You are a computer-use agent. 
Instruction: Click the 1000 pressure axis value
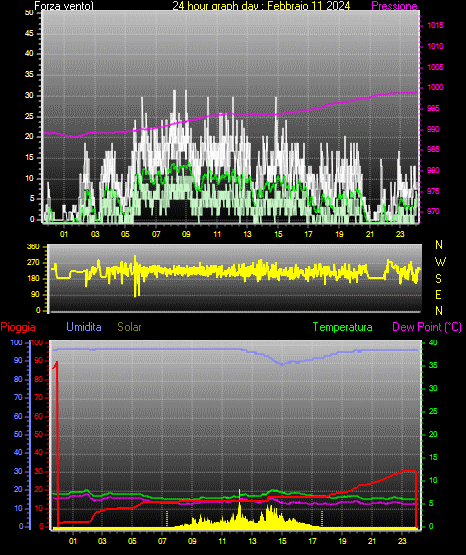click(435, 87)
